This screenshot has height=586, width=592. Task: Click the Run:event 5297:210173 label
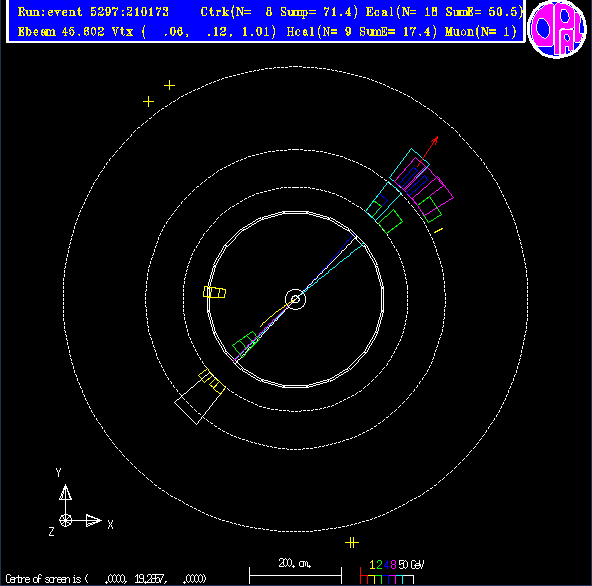[x=93, y=12]
